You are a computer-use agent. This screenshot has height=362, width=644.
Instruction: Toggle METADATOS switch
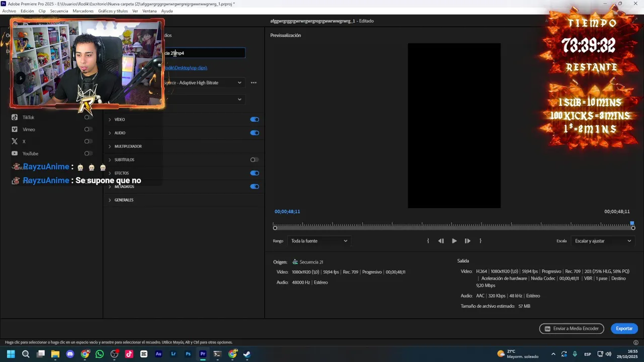pos(255,187)
